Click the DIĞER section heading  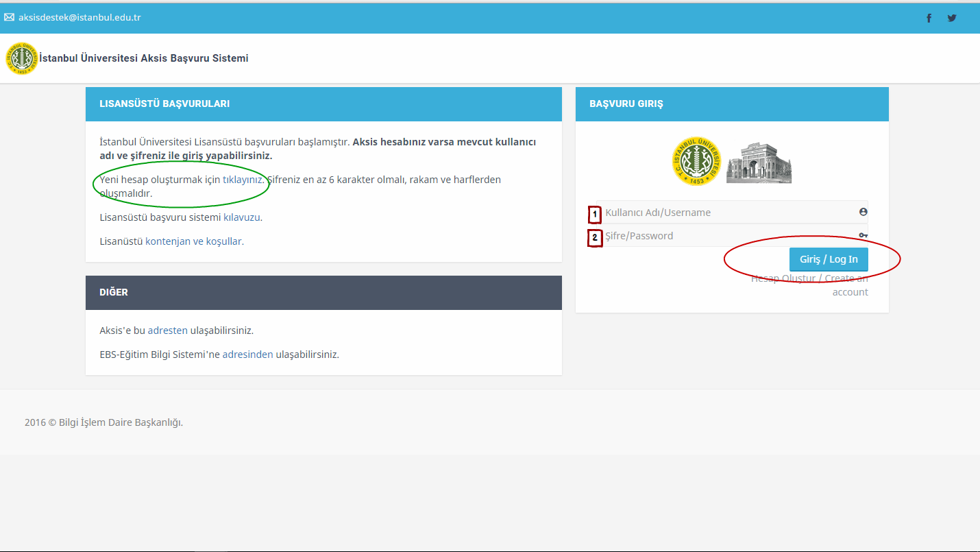(x=114, y=292)
